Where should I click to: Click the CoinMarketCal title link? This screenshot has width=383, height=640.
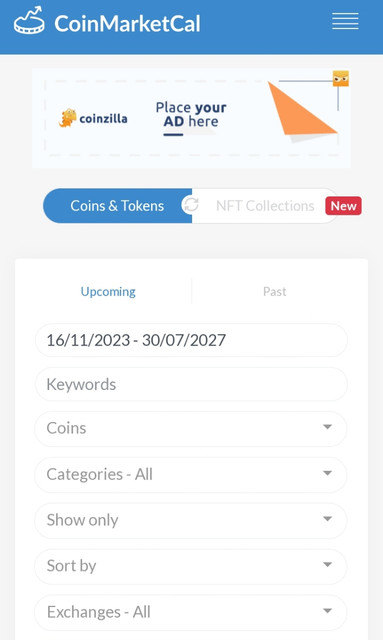127,24
